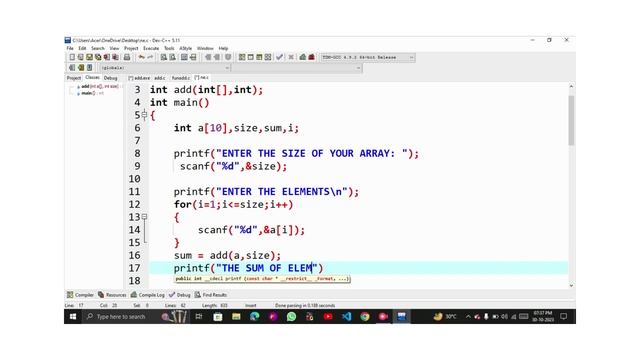Open Microsoft Edge from the taskbar
The image size is (640, 360).
click(255, 316)
